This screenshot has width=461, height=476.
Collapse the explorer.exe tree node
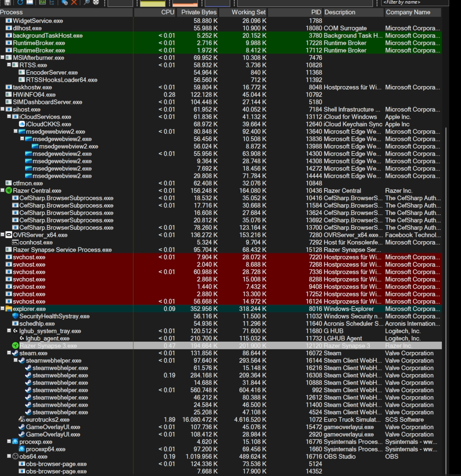coord(2,308)
